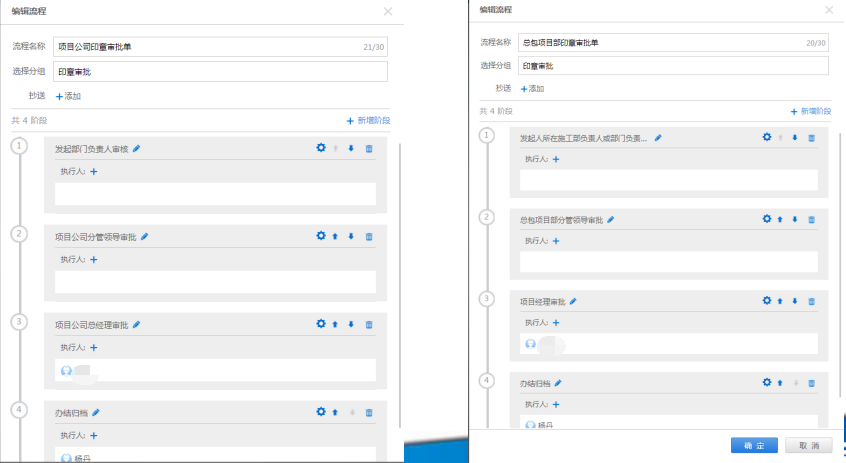Rename the 发起部门负责人审核 stage via pencil
846x463 pixels.
137,148
